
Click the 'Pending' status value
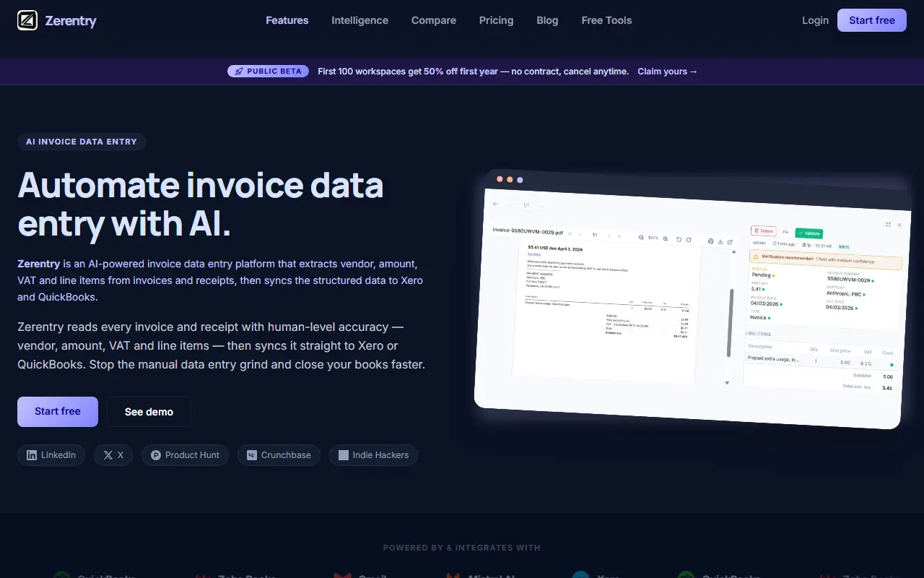(762, 275)
